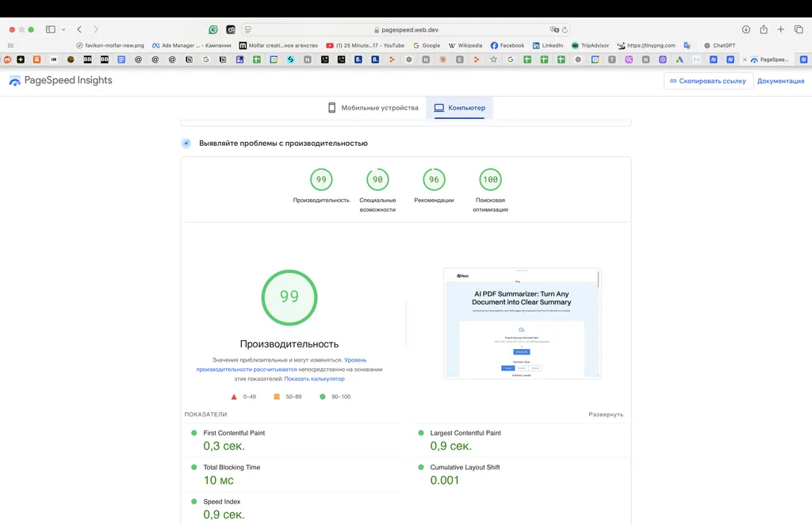Click the translate icon in the address bar
This screenshot has height=525, width=812.
(554, 29)
